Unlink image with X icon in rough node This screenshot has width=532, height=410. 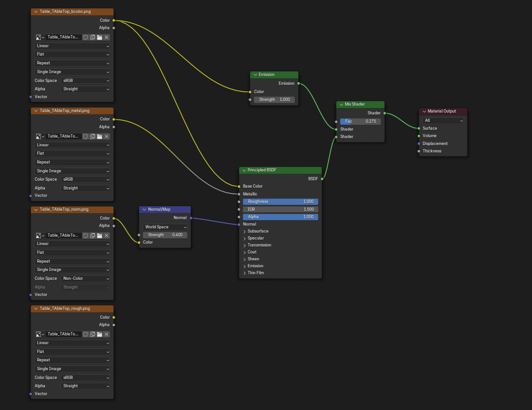(106, 334)
